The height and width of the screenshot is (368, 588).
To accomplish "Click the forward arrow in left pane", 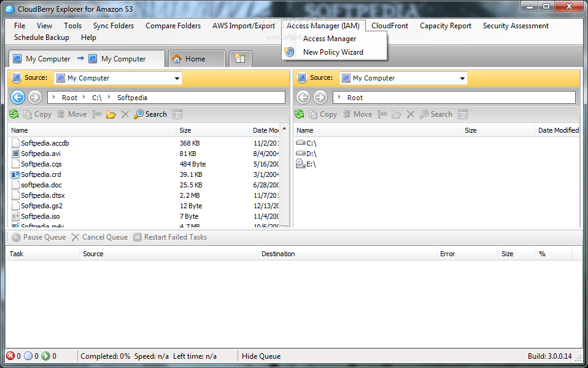I will tap(35, 98).
